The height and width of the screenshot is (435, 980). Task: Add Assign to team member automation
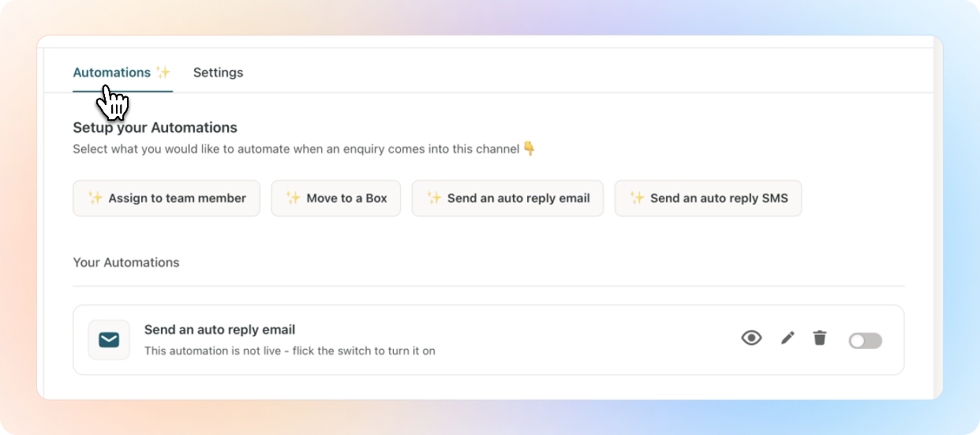[166, 198]
